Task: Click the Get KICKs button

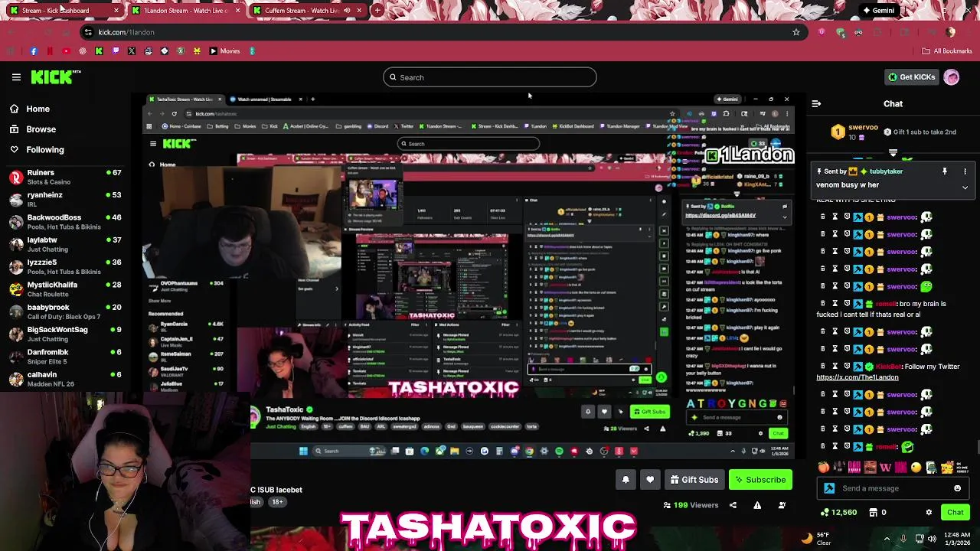Action: [x=911, y=77]
